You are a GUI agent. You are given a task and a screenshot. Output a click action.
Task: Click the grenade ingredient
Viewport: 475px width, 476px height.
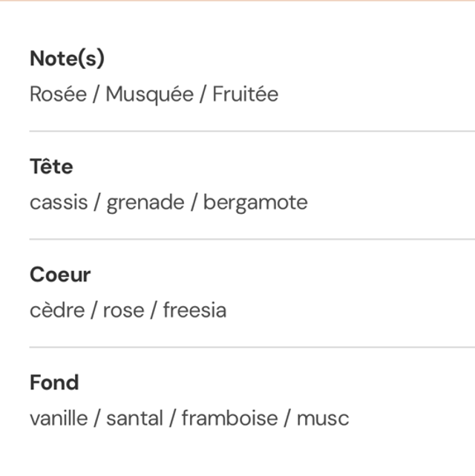pyautogui.click(x=146, y=203)
